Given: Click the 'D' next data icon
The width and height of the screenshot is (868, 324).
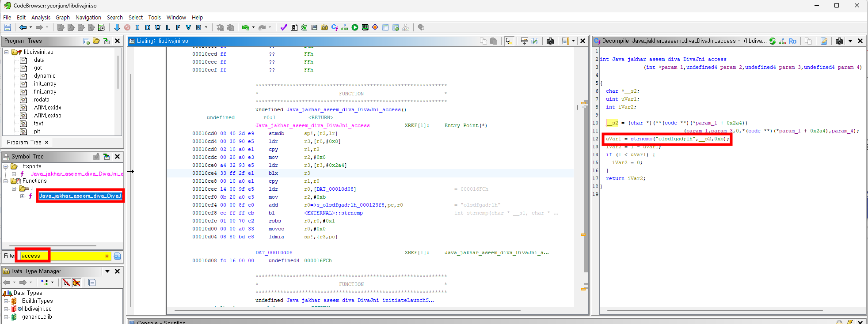Looking at the screenshot, I should click(x=148, y=27).
